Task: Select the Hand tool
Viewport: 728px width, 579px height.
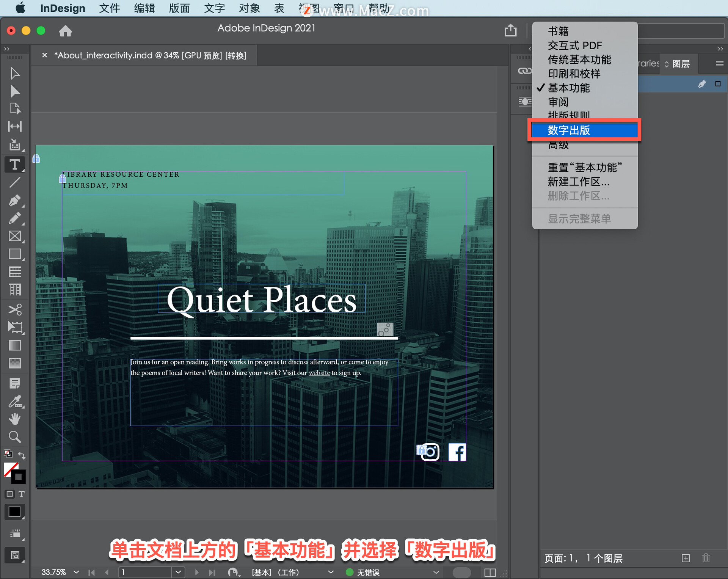Action: click(15, 419)
